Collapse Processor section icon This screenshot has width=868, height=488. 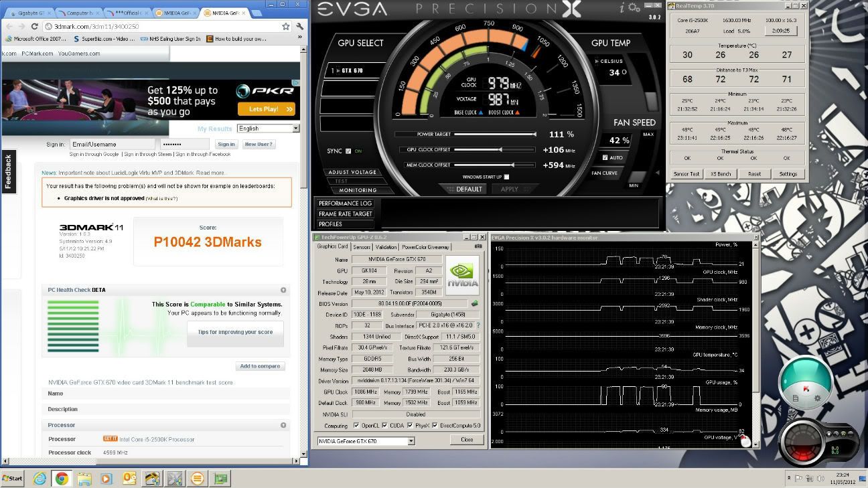(283, 425)
